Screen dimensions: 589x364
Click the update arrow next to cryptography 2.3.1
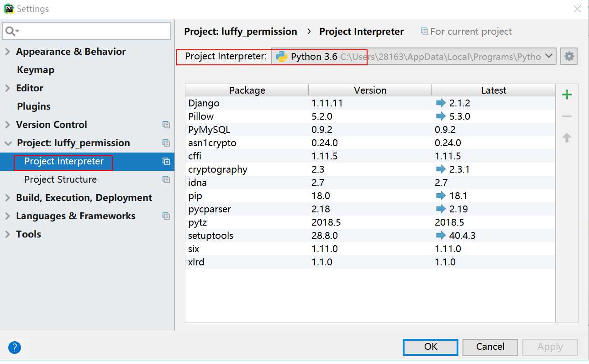point(441,169)
